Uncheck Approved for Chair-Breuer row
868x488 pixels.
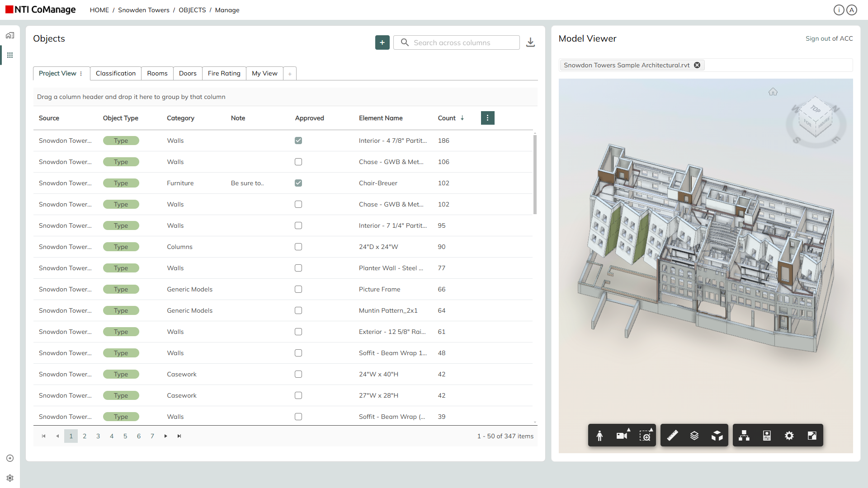[298, 183]
